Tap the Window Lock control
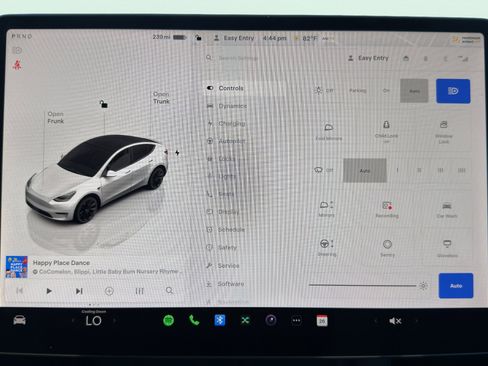The height and width of the screenshot is (366, 488). pos(444,132)
